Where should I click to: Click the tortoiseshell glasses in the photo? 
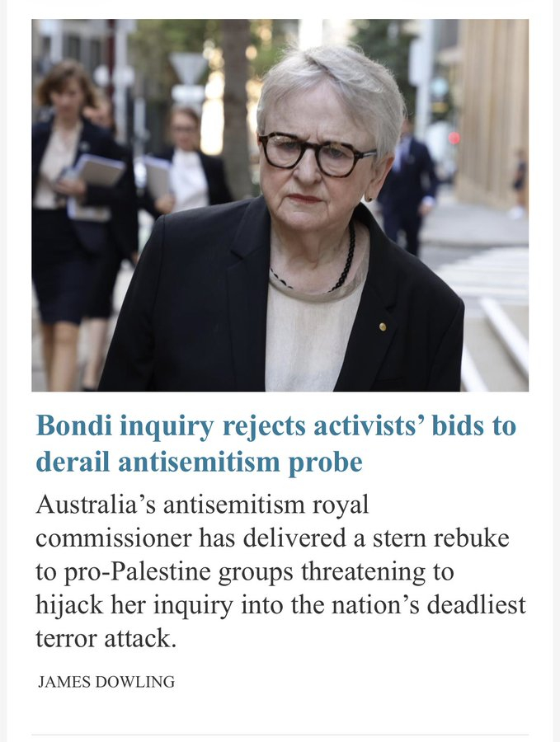click(x=316, y=154)
